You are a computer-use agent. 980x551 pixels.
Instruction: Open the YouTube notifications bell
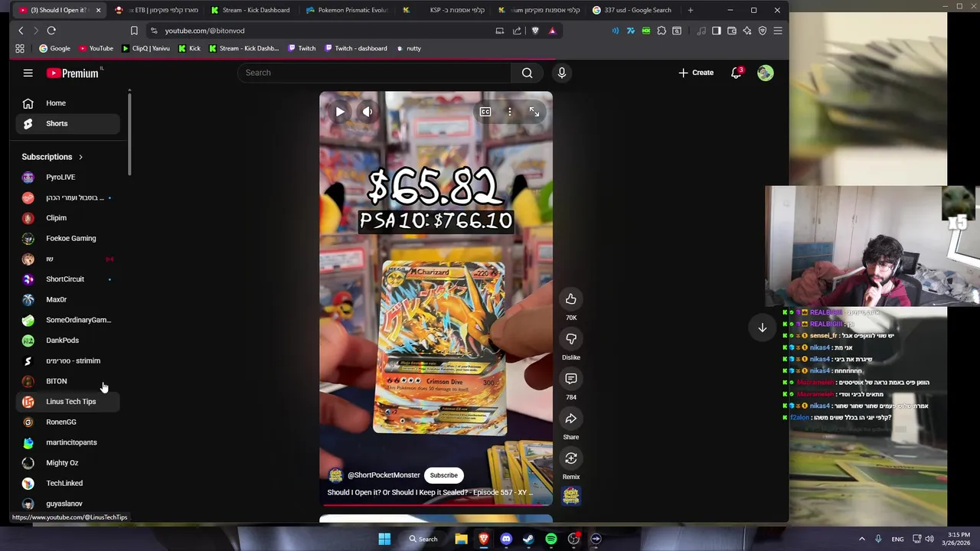(736, 73)
